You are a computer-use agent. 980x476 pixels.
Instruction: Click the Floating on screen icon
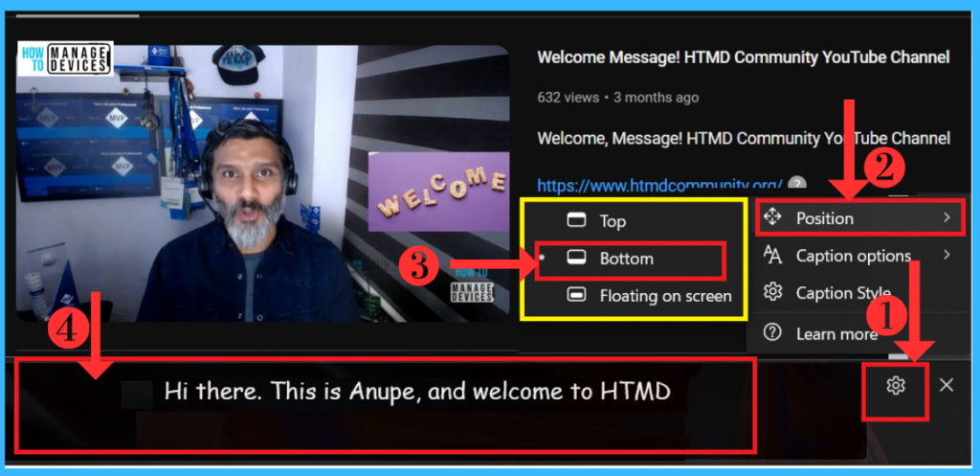pos(576,295)
